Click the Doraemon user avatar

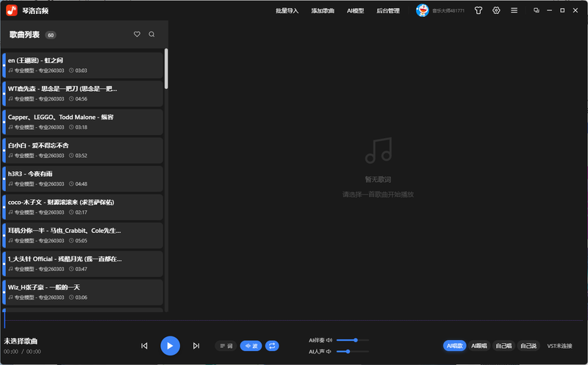tap(422, 10)
